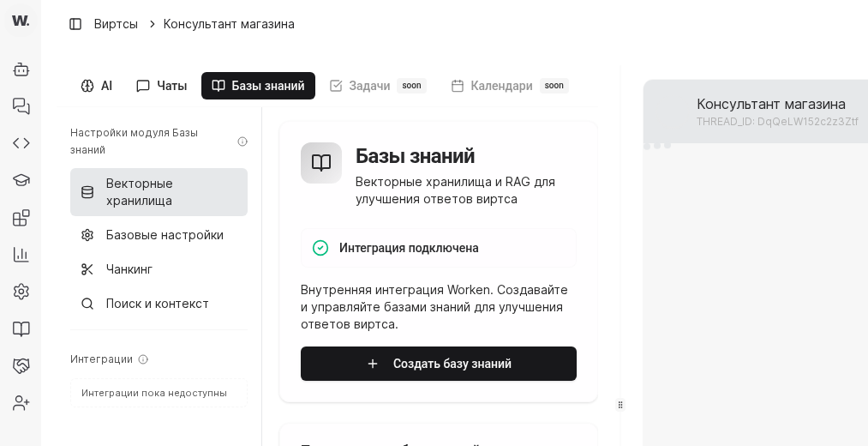Screen dimensions: 868x446
Task: Select the Базы знаний tab
Action: (x=258, y=86)
